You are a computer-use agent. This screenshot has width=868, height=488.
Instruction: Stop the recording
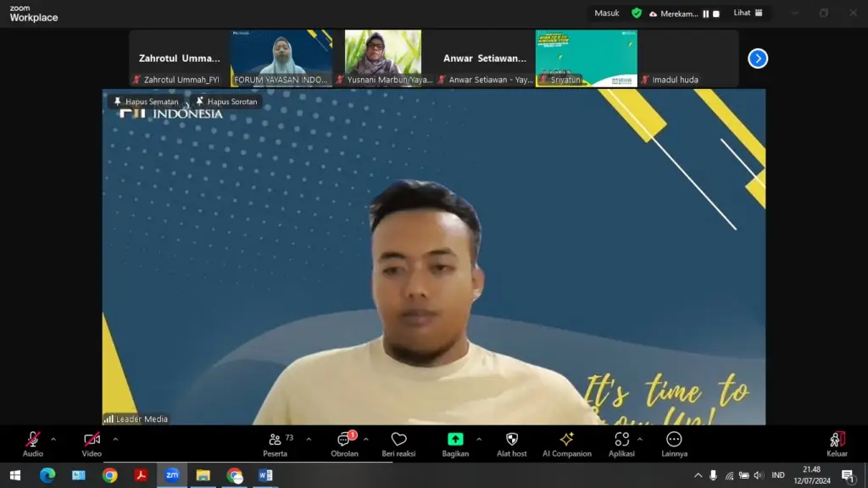(716, 14)
